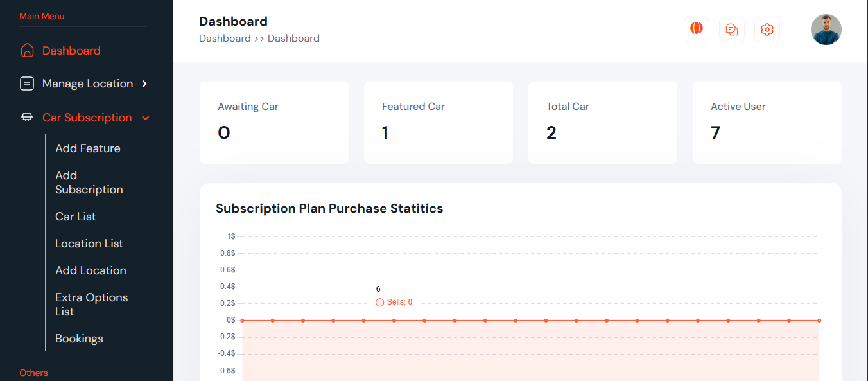Click the Manage Location list icon
The width and height of the screenshot is (868, 381).
(x=26, y=84)
